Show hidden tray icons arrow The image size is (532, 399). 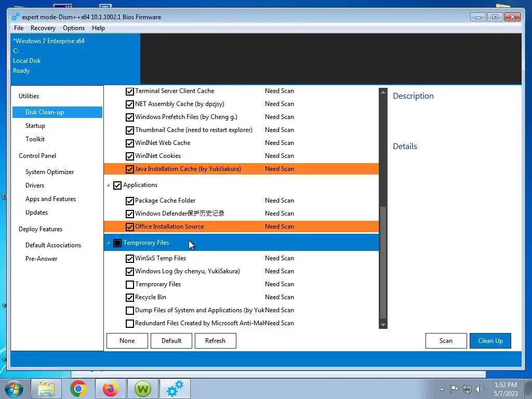[442, 389]
